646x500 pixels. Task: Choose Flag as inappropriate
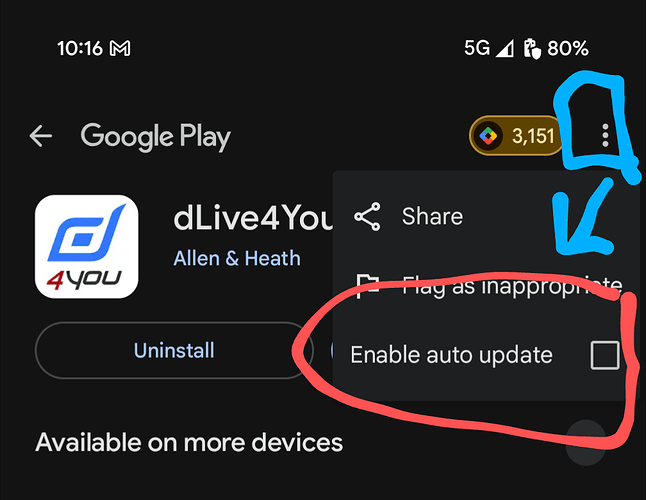click(x=512, y=286)
